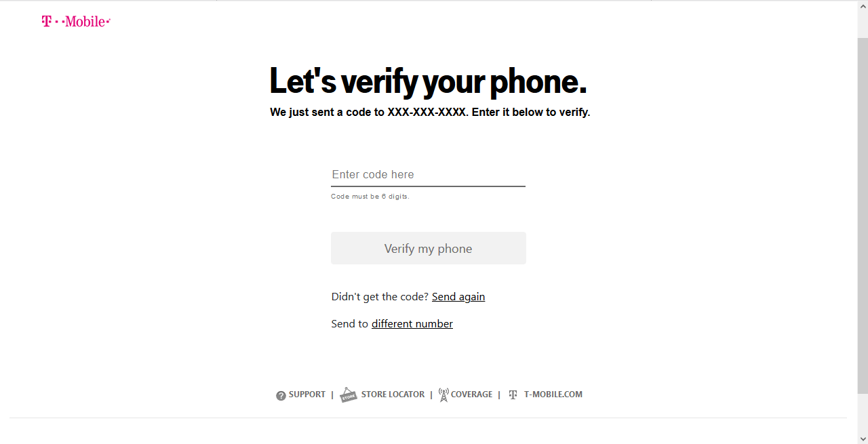The image size is (868, 444).
Task: Click the scrollbar down arrow
Action: click(863, 438)
